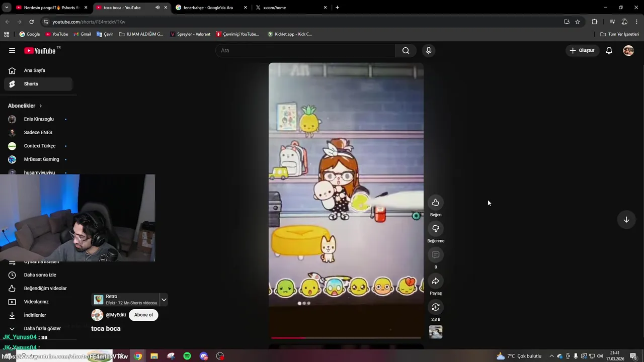Close the x.com/home tab
The width and height of the screenshot is (644, 362).
coord(325,8)
